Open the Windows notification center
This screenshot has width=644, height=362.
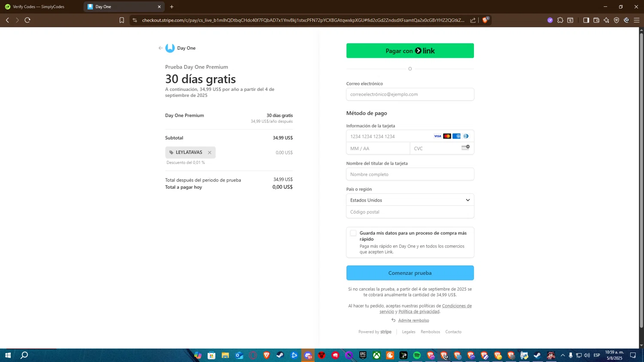[633, 355]
